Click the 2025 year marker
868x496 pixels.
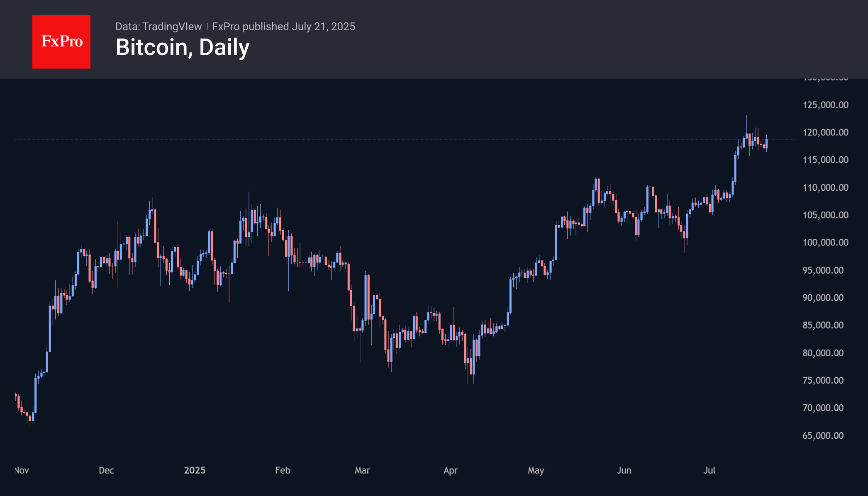195,470
